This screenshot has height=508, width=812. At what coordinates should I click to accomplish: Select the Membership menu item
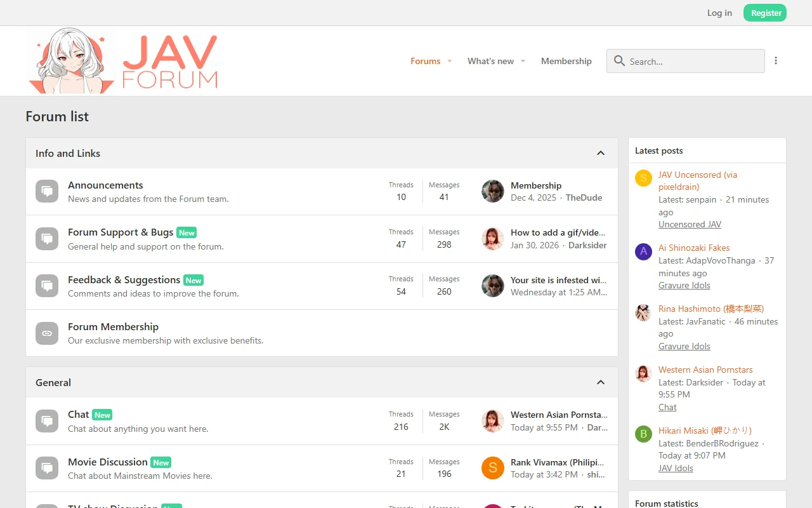click(x=566, y=61)
